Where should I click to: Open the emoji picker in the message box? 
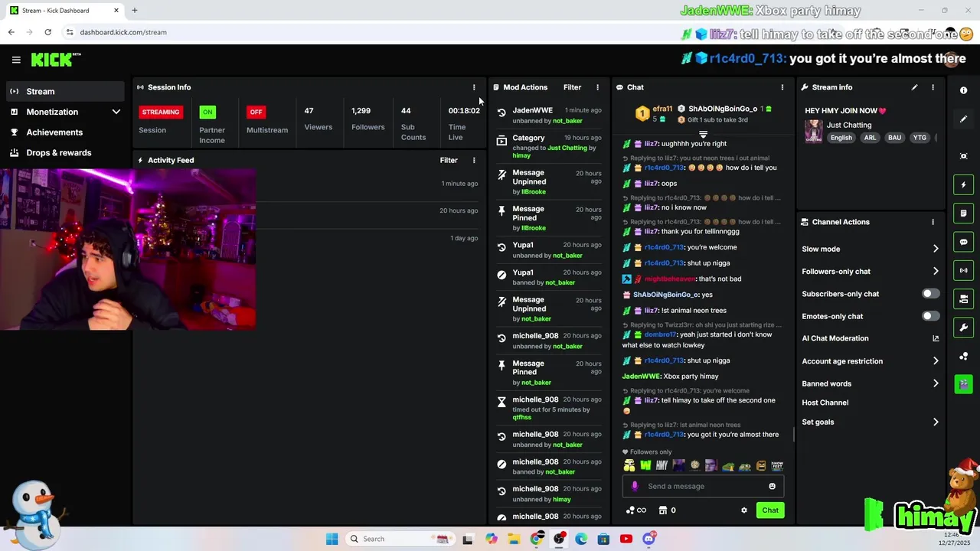coord(772,486)
